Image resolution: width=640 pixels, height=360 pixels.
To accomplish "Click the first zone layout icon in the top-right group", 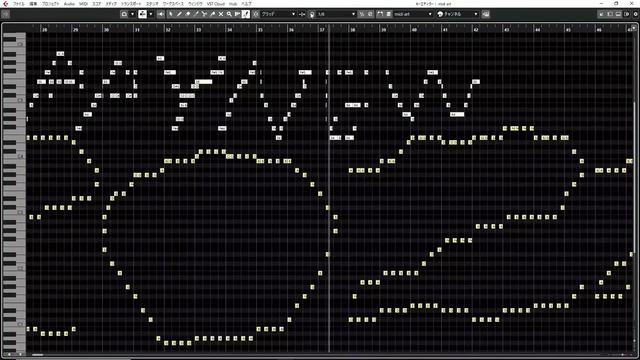I will [602, 14].
